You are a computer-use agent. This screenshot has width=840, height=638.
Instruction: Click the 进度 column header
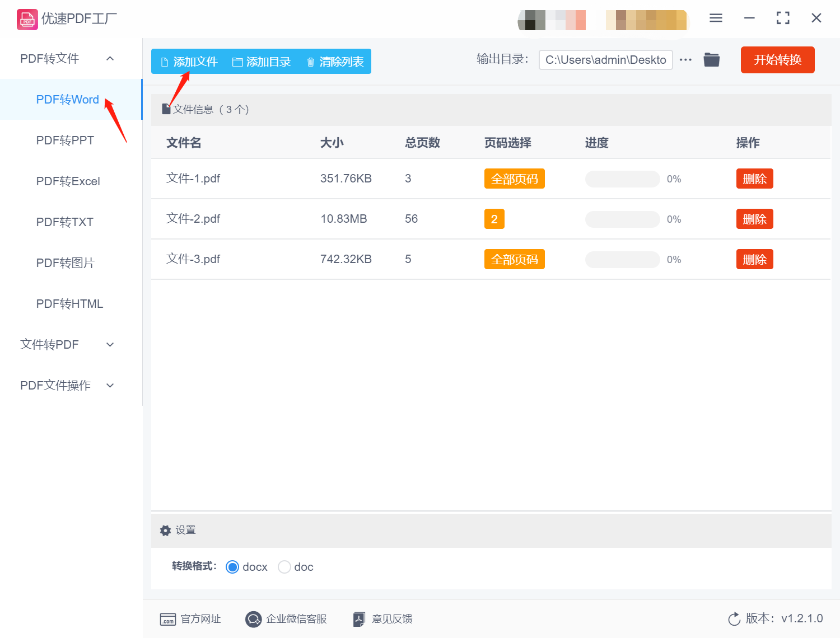pyautogui.click(x=596, y=143)
